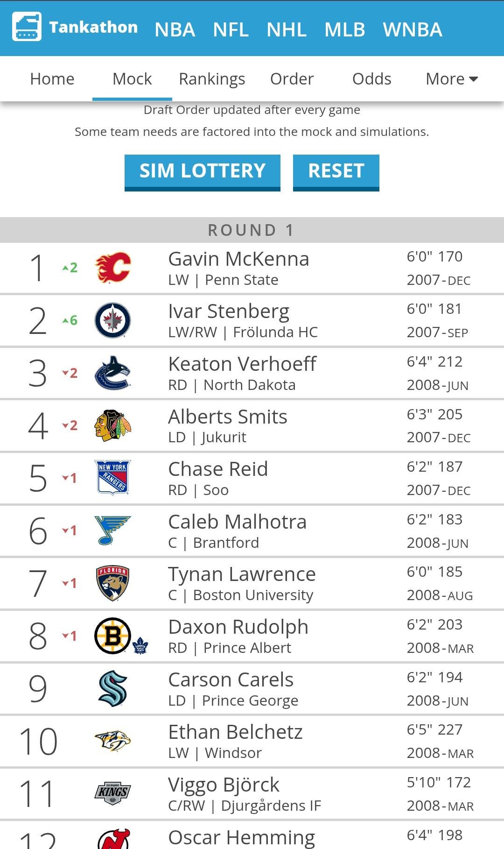This screenshot has height=849, width=504.
Task: Click the Calgary Flames logo
Action: (113, 268)
